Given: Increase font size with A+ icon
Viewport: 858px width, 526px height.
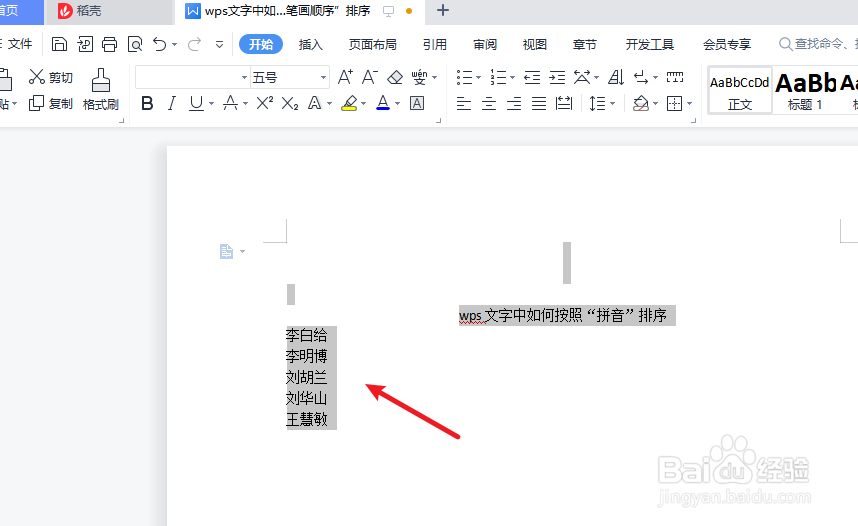Looking at the screenshot, I should (x=345, y=77).
